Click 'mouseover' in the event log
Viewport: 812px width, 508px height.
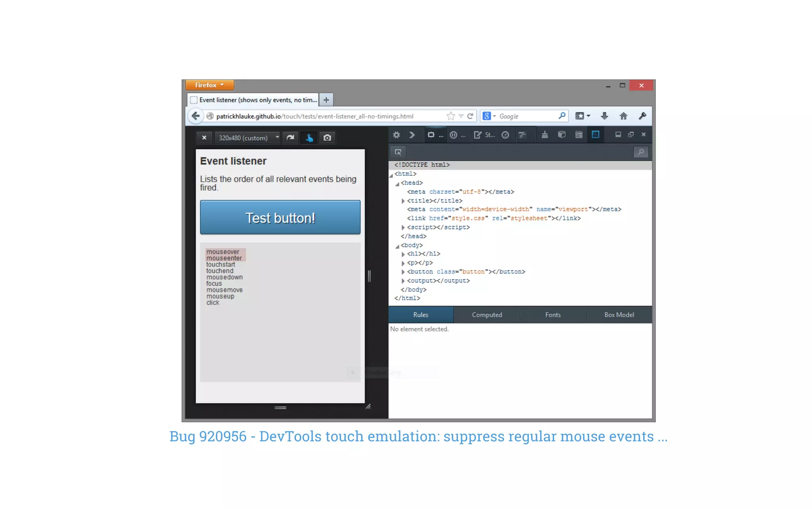coord(223,252)
